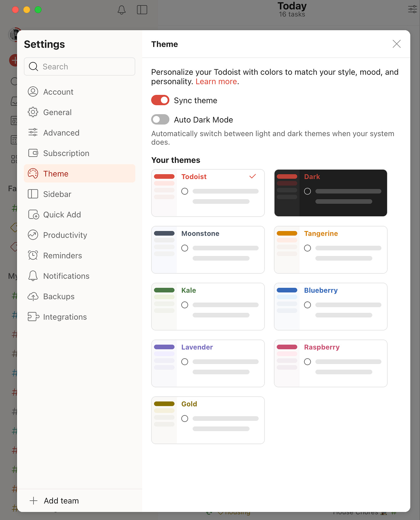Click the General gear icon
This screenshot has width=420, height=520.
(33, 112)
